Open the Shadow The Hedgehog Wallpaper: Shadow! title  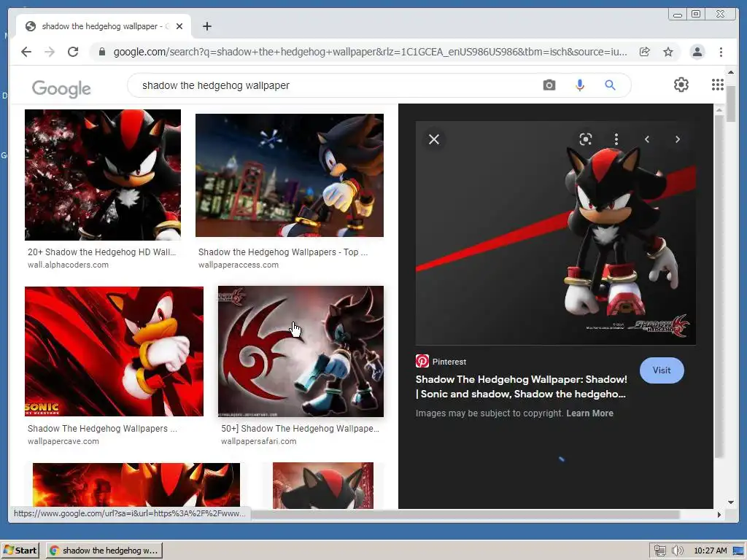pos(521,386)
